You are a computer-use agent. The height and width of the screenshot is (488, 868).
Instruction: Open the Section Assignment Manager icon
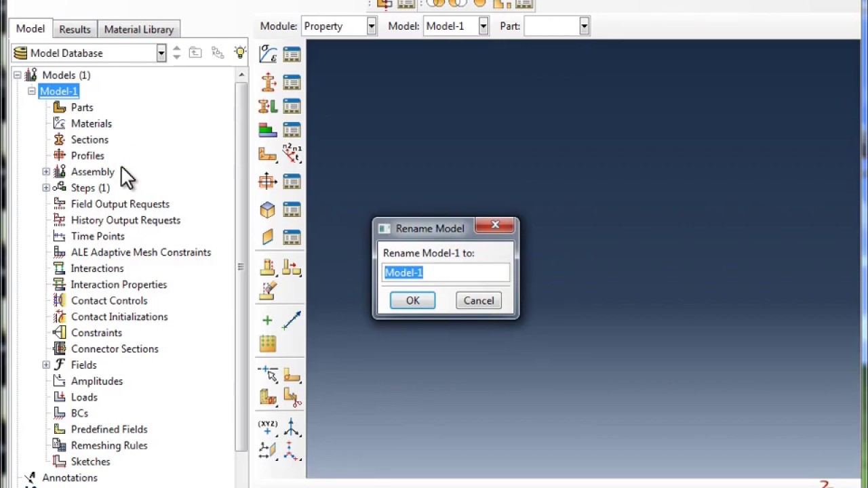point(292,106)
